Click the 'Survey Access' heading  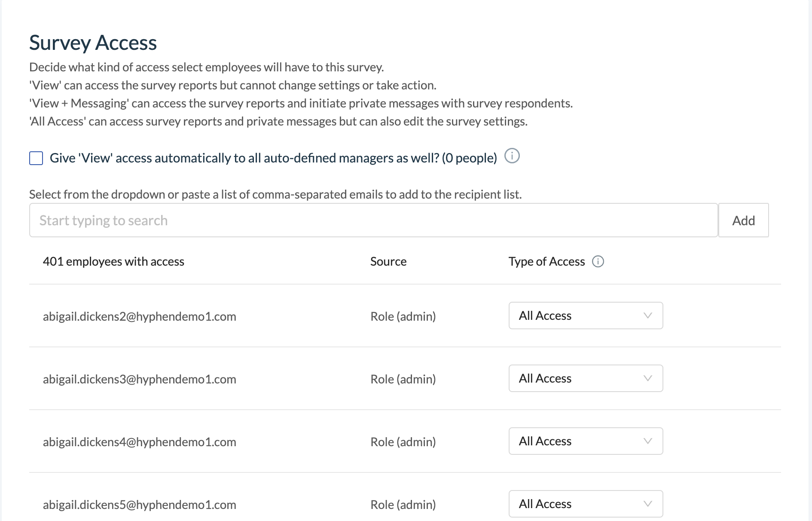[x=93, y=43]
